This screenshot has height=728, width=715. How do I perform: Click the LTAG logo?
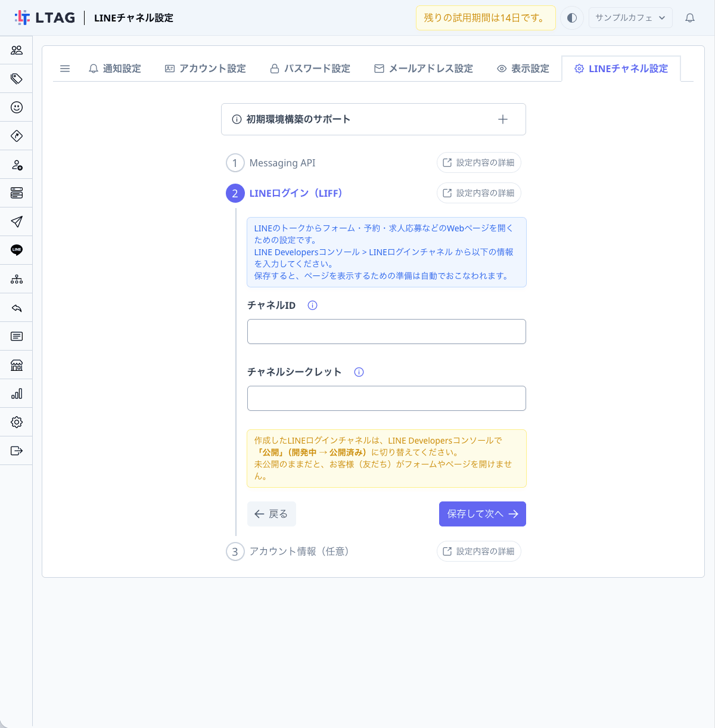coord(45,18)
